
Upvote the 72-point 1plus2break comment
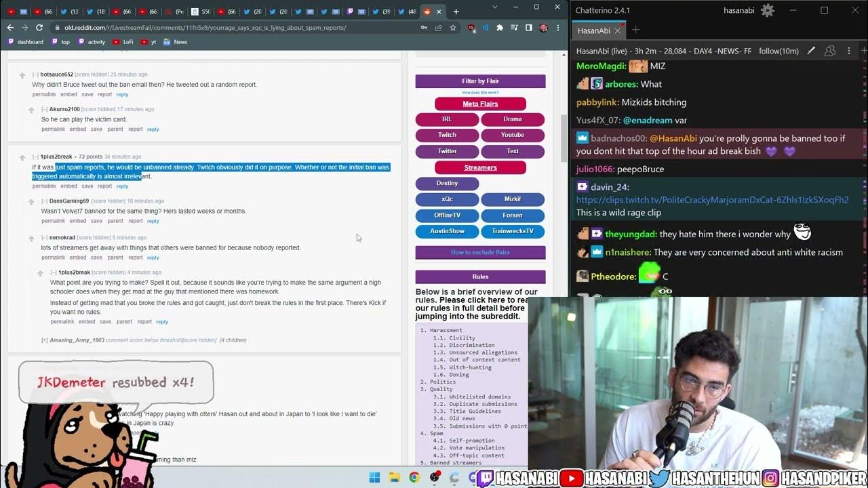click(22, 157)
